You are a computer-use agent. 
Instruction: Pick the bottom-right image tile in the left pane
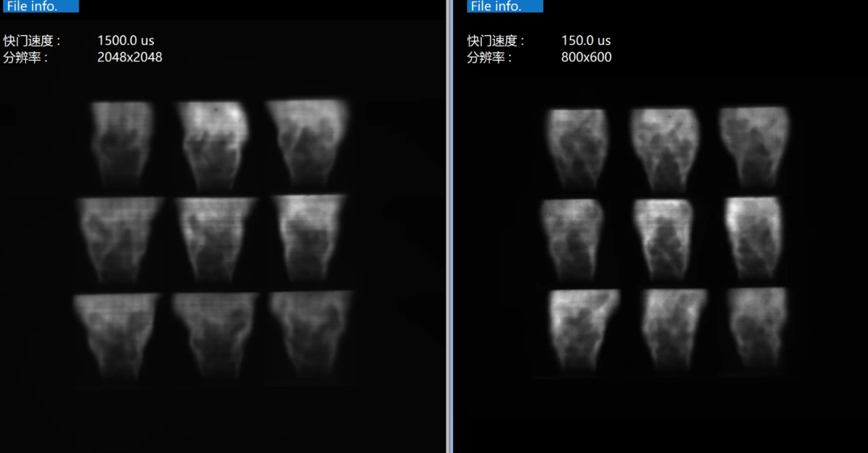[x=311, y=336]
